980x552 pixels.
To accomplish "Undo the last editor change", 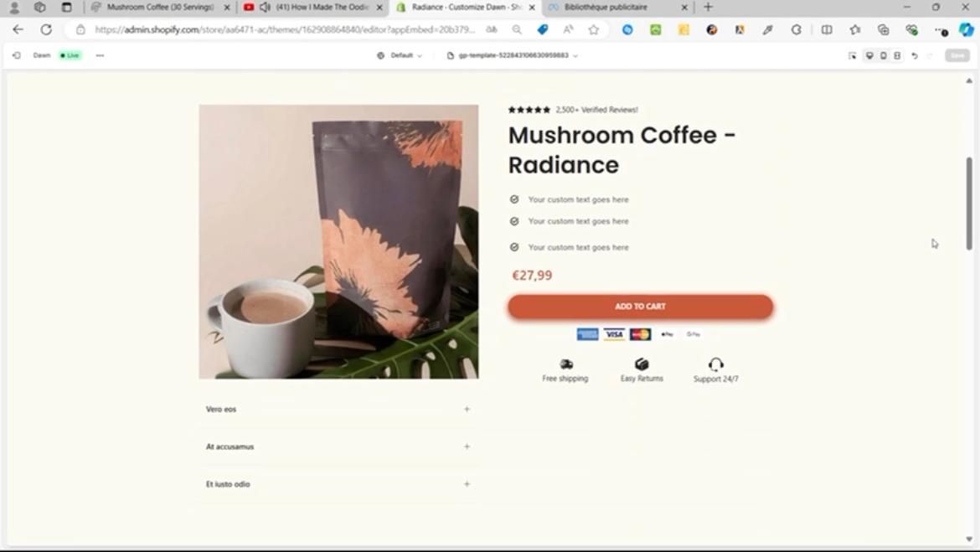I will (915, 55).
